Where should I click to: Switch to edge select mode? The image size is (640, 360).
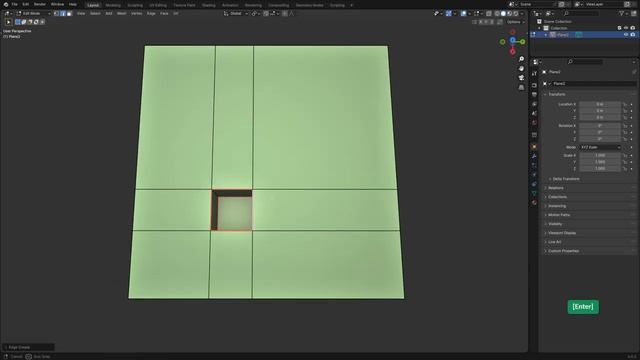click(x=63, y=13)
